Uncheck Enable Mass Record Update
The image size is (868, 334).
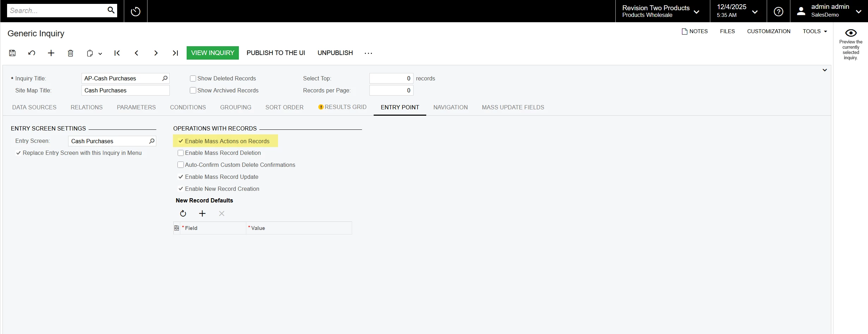[181, 177]
